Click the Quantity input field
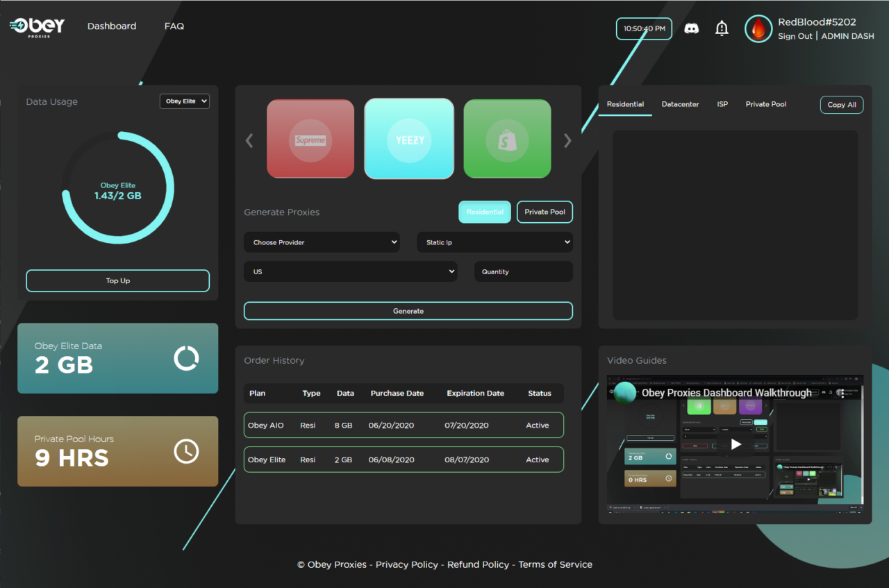889x588 pixels. tap(522, 271)
